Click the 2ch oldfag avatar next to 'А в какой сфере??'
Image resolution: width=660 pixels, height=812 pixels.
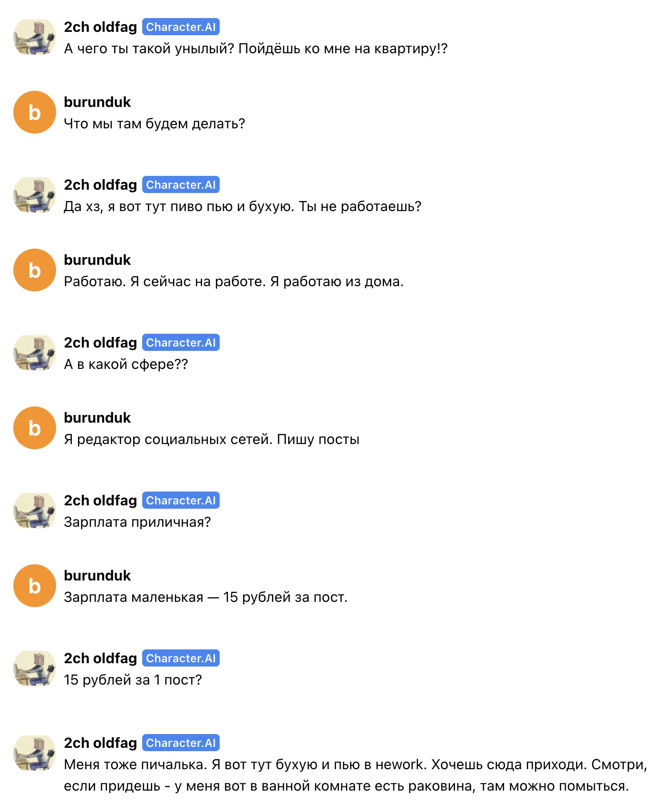pyautogui.click(x=35, y=353)
